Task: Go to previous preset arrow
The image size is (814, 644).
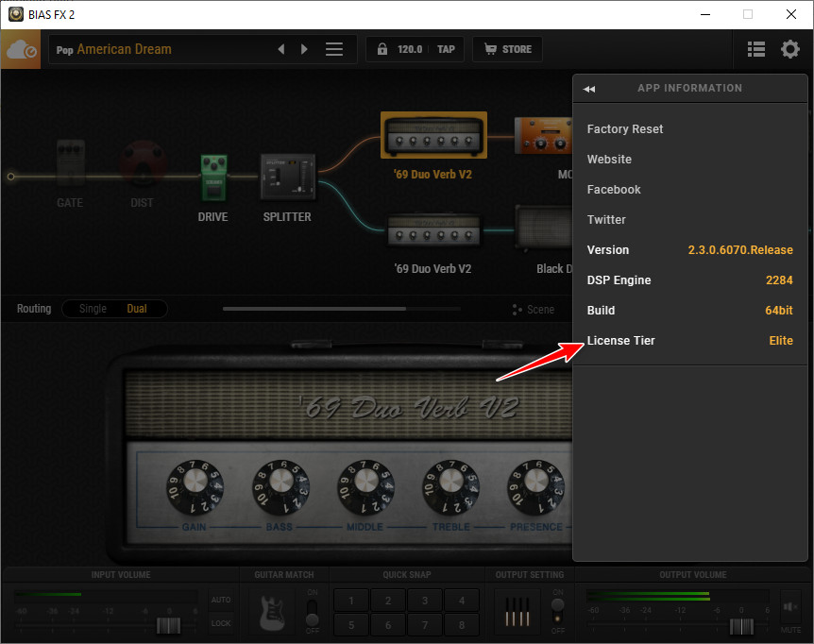Action: pyautogui.click(x=281, y=49)
